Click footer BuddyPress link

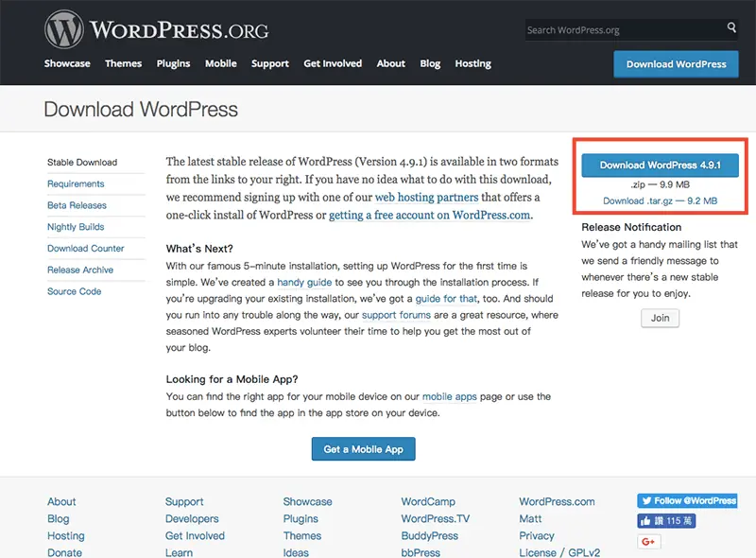tap(430, 536)
